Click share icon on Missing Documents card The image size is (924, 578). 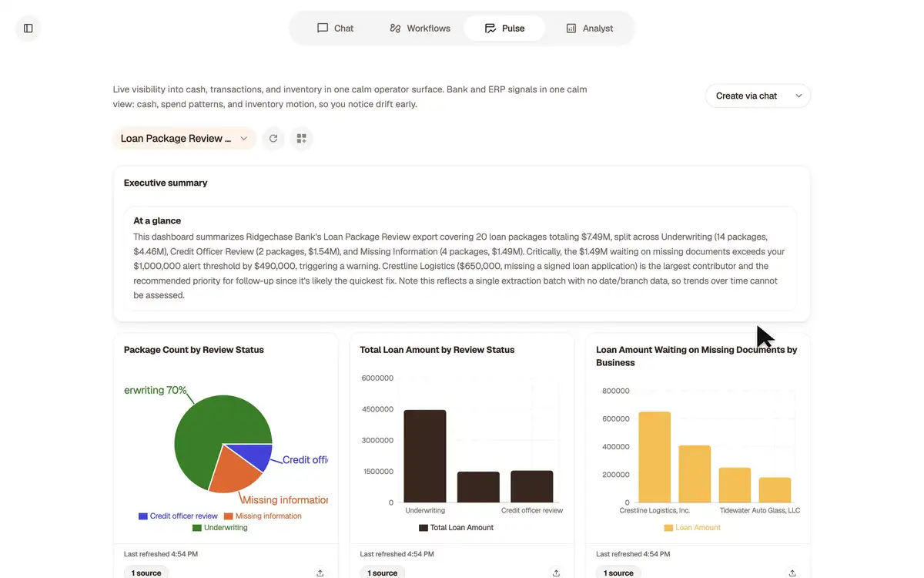792,573
